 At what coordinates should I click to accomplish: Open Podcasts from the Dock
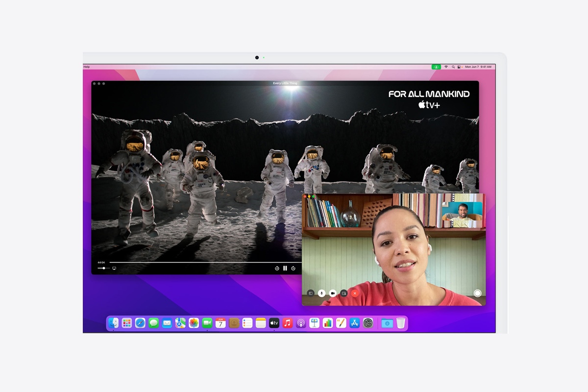[x=300, y=323]
